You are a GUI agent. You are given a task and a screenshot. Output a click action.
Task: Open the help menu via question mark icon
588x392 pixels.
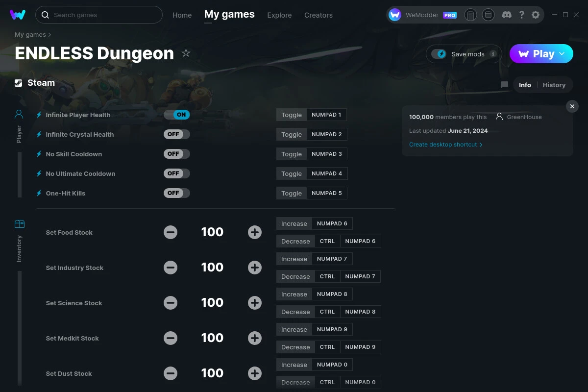pyautogui.click(x=521, y=15)
